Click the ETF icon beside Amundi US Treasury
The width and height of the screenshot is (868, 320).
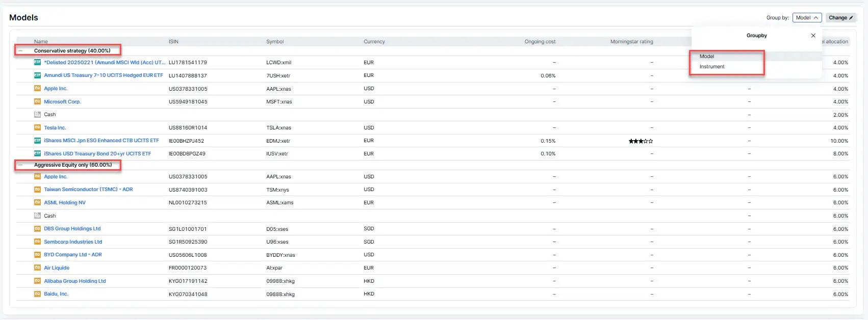coord(37,75)
